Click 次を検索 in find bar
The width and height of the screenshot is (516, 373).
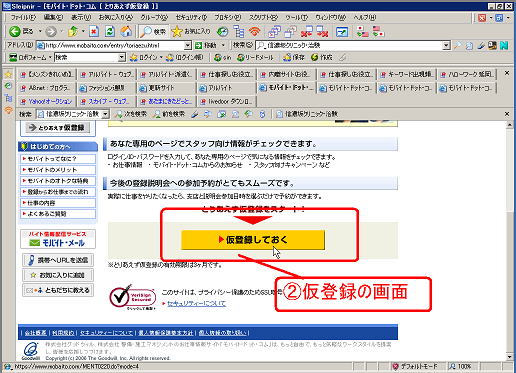click(131, 114)
